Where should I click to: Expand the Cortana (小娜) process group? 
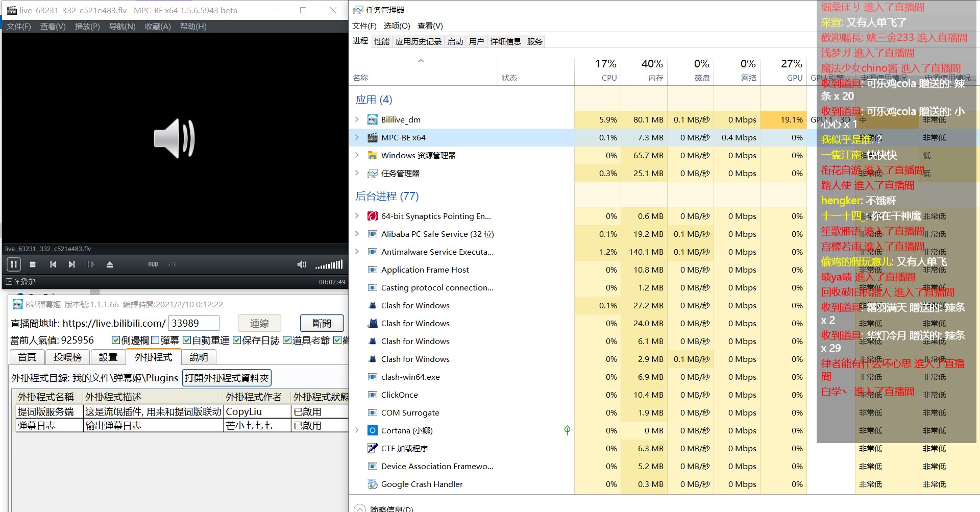pos(357,430)
